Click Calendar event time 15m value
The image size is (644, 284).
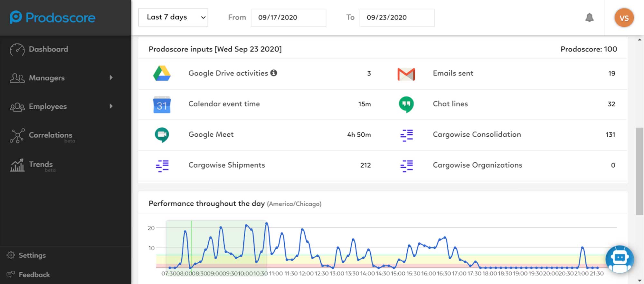(x=365, y=104)
